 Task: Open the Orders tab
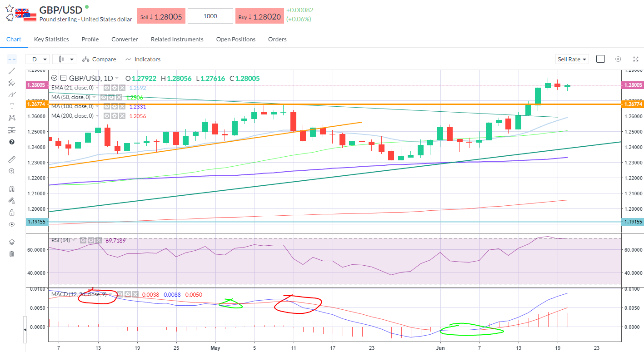277,40
